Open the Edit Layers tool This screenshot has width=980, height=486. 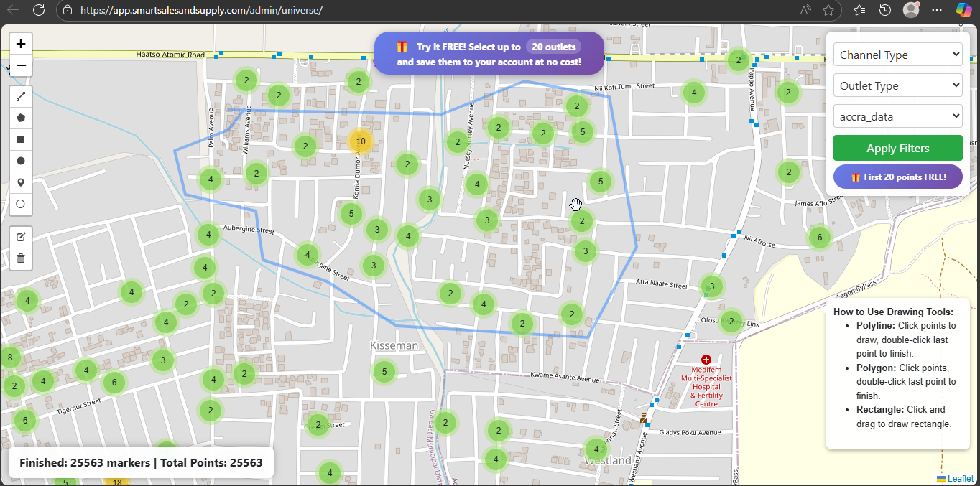21,236
